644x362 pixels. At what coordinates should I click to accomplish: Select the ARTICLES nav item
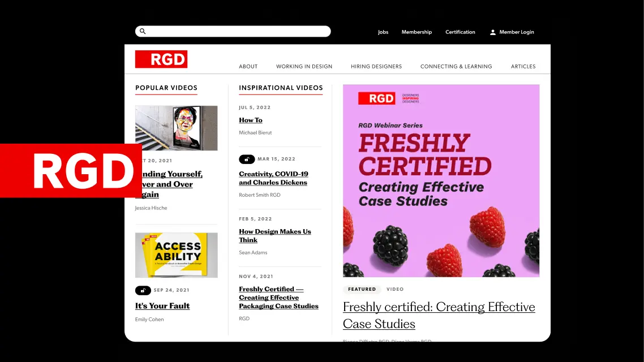tap(523, 66)
